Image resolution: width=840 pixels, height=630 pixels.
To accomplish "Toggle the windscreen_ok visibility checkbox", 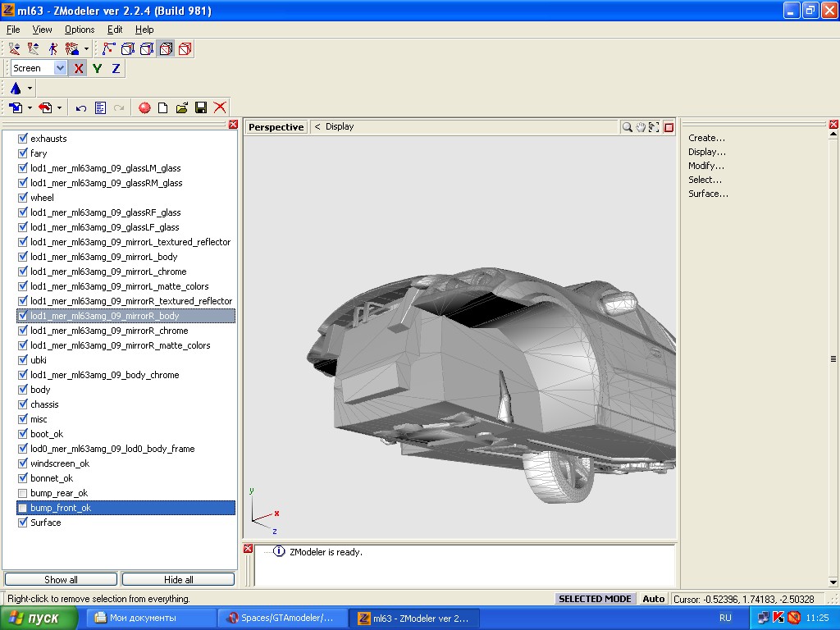I will click(23, 463).
